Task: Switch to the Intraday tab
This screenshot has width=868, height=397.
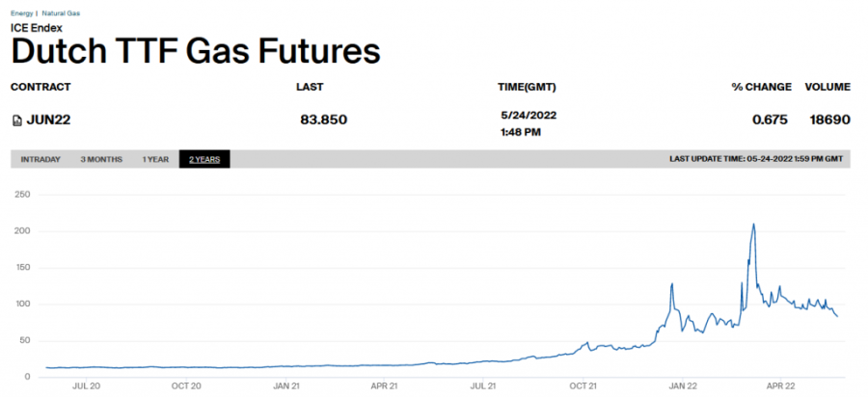Action: pos(41,159)
